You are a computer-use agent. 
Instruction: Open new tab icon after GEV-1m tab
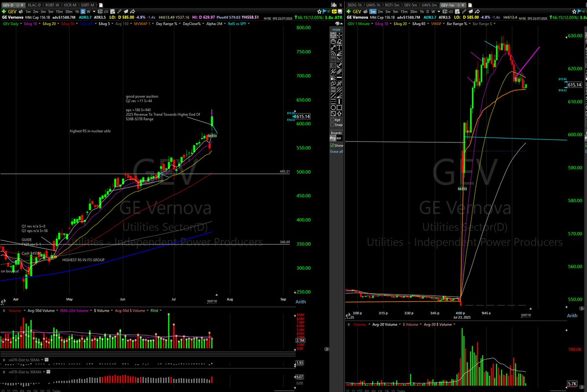pyautogui.click(x=470, y=5)
